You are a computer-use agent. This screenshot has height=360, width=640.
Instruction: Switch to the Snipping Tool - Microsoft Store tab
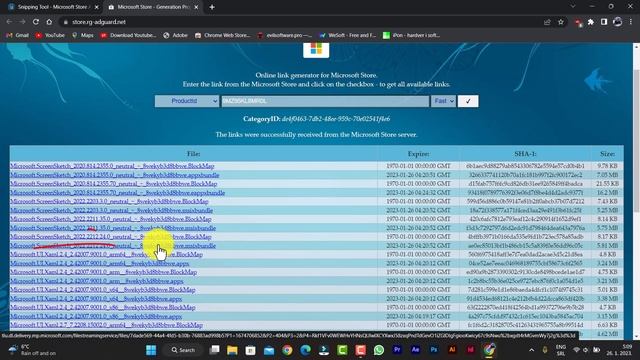(x=54, y=7)
